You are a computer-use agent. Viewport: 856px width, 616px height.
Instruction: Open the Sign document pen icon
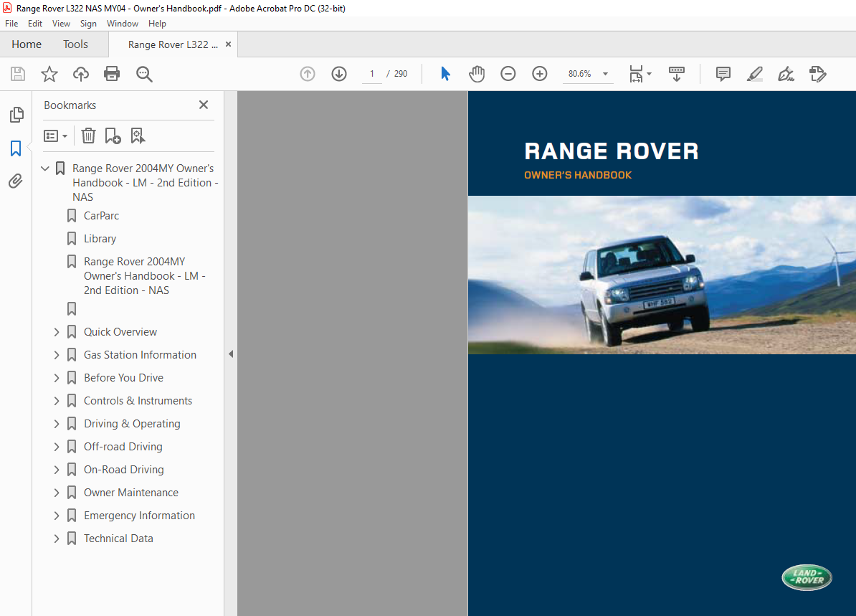tap(786, 74)
